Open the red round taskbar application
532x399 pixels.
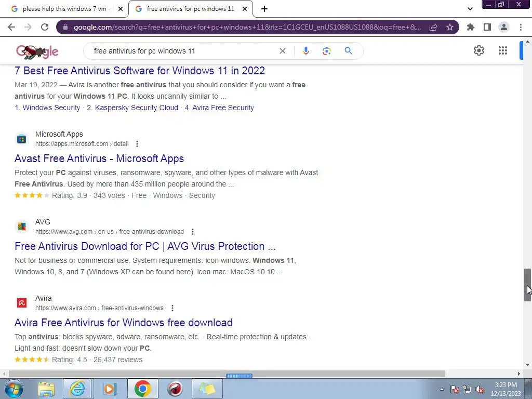[175, 389]
